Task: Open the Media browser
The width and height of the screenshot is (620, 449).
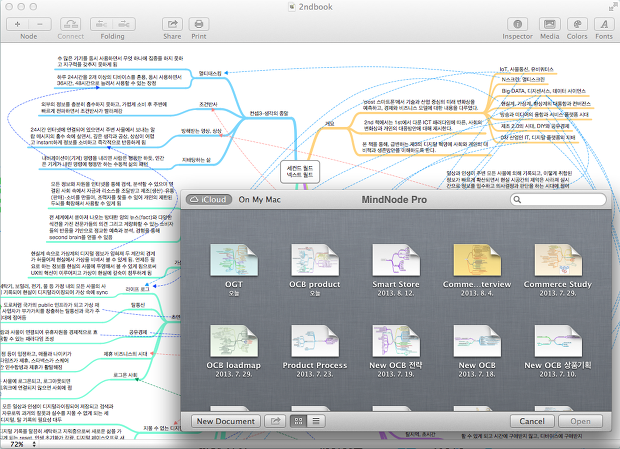Action: click(550, 22)
